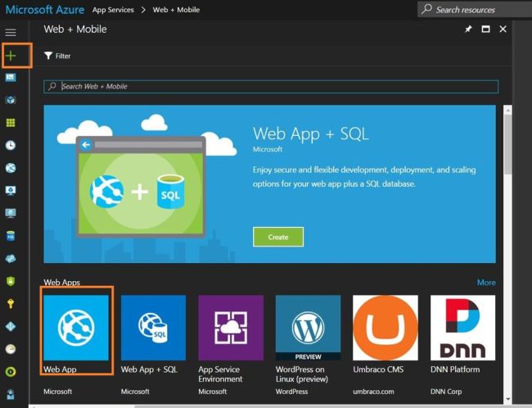Click the Web App + SQL banner illustration
This screenshot has width=532, height=408.
141,186
